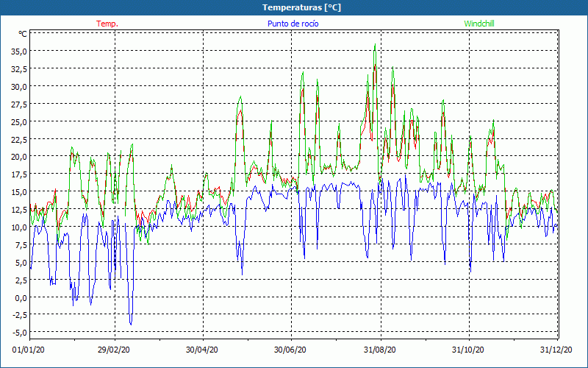
Task: Click the -2,5 y-axis value
Action: tap(20, 316)
